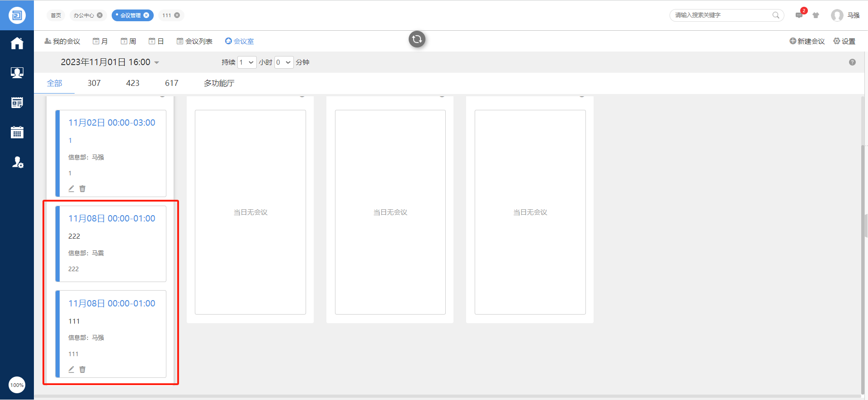Edit the 111 meeting with pencil icon
The image size is (868, 400).
pyautogui.click(x=71, y=370)
